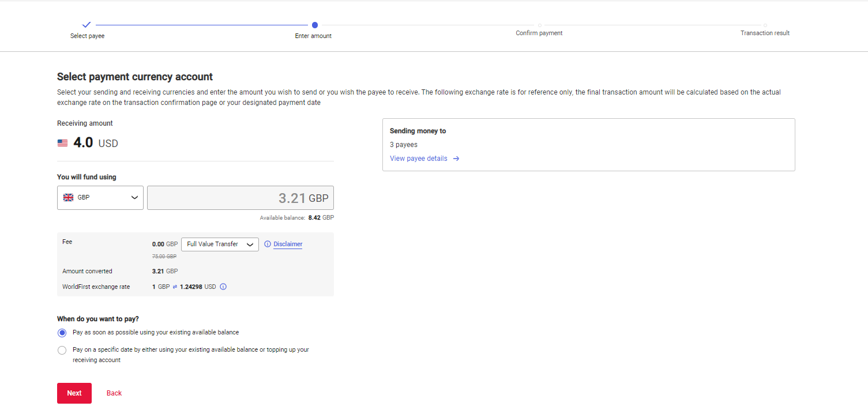The image size is (868, 414).
Task: Click the red Next button
Action: [x=74, y=393]
